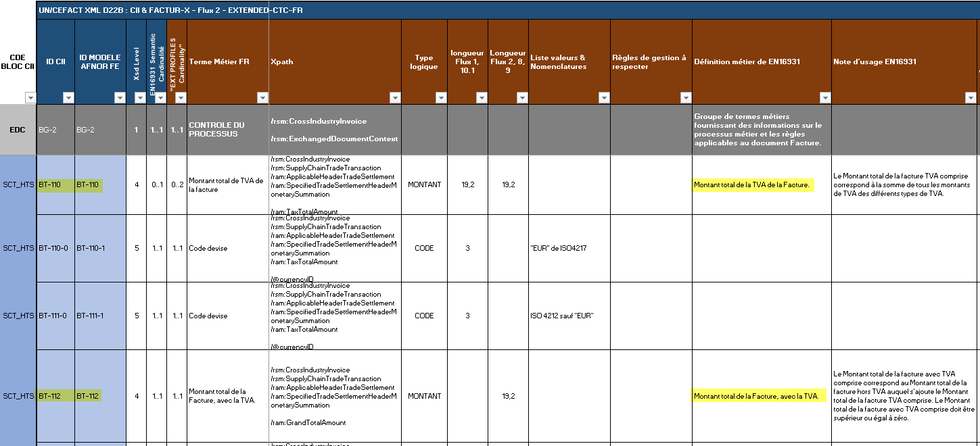
Task: Select Xsd Level 4 in the BT-112 row
Action: [137, 396]
